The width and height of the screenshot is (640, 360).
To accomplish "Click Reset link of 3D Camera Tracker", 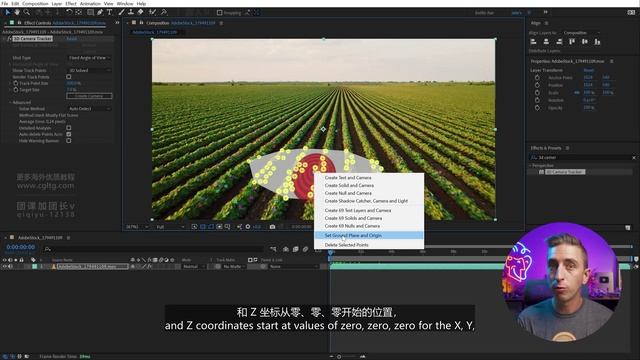I will (71, 39).
